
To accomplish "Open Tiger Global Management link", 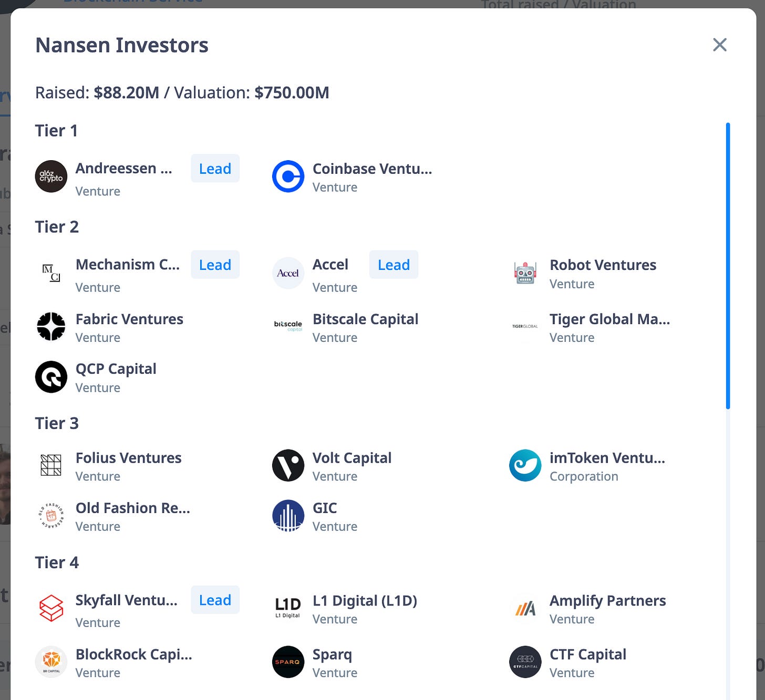I will point(609,319).
